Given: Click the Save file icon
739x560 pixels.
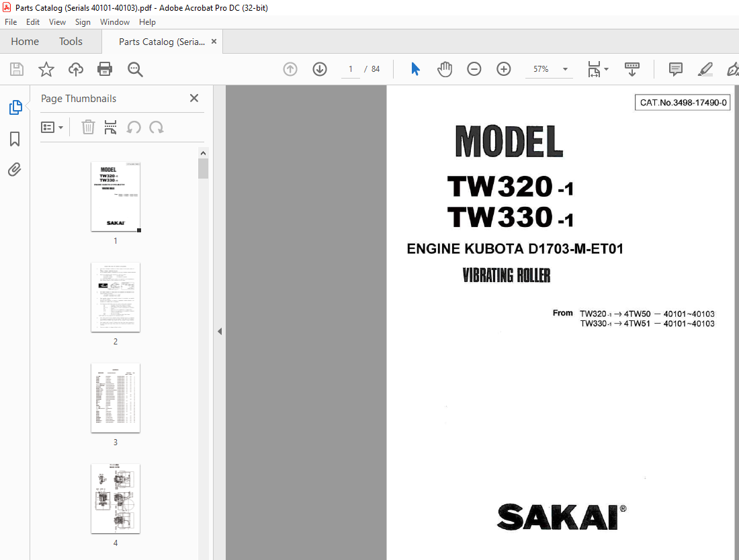Looking at the screenshot, I should point(17,69).
